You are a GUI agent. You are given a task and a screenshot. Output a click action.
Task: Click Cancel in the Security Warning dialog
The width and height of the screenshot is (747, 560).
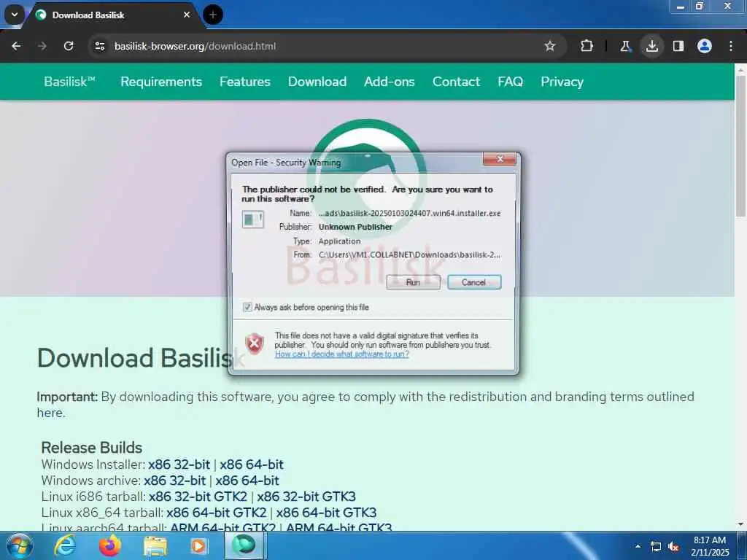pyautogui.click(x=474, y=282)
